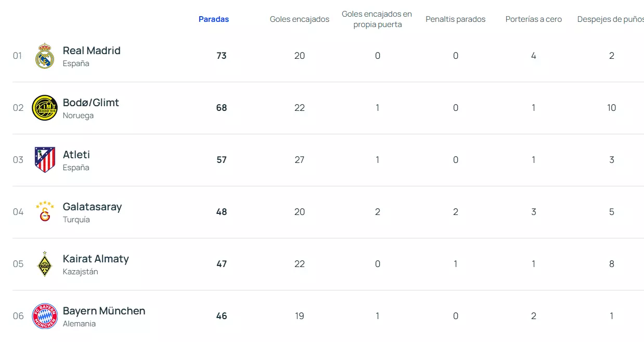Go to the Atleti team page
Image resolution: width=644 pixels, height=342 pixels.
click(x=76, y=155)
